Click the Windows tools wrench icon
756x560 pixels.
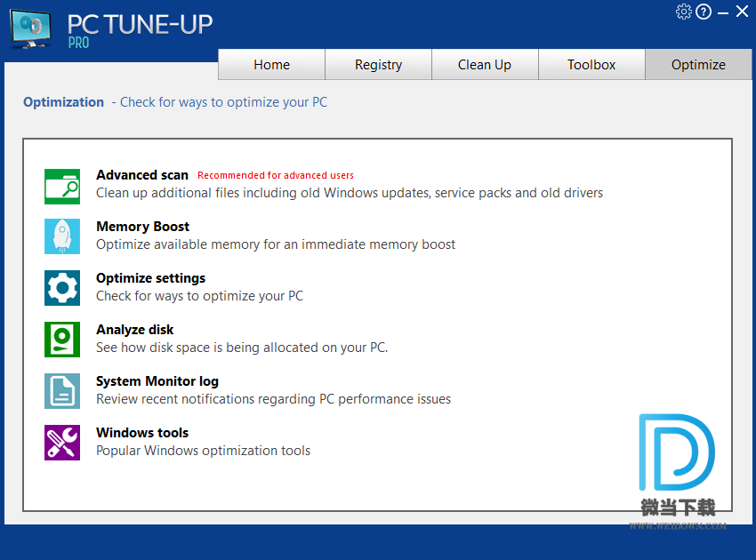(x=62, y=443)
